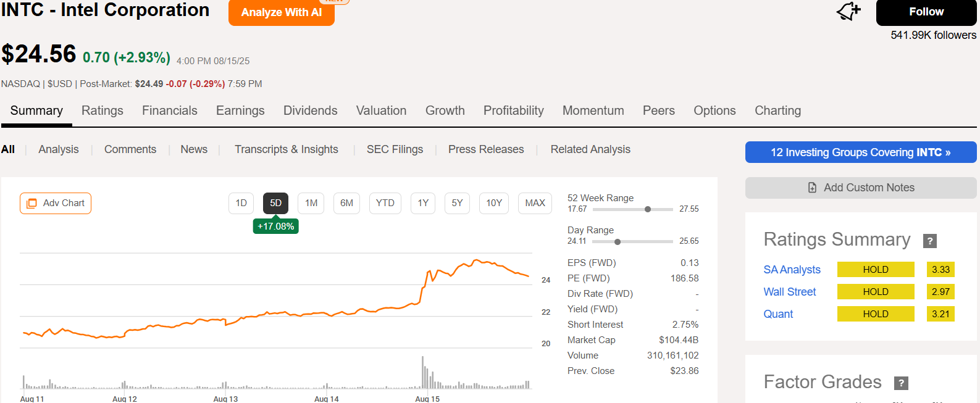Image resolution: width=980 pixels, height=403 pixels.
Task: Select the Profitability tab
Action: pos(514,110)
